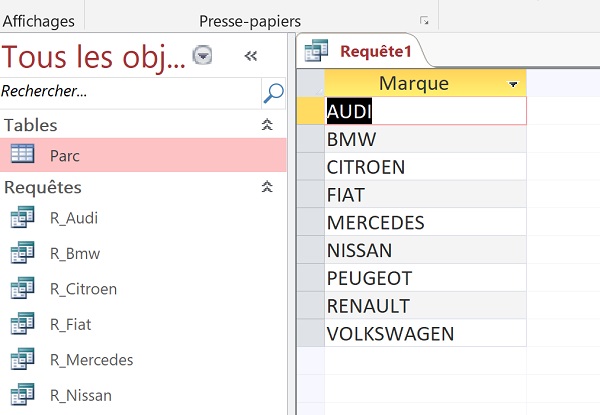
Task: Click the R_Audi query icon
Action: [23, 217]
